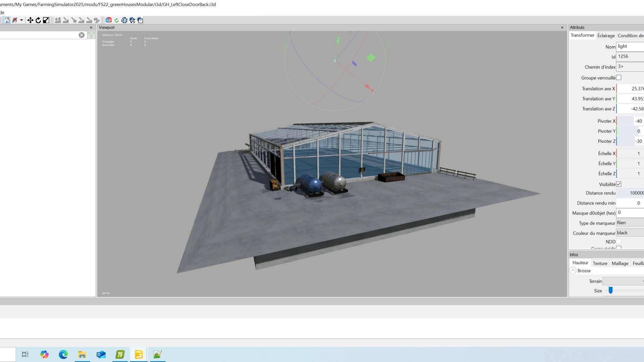
Task: Expand the Infos panel section
Action: point(574,254)
